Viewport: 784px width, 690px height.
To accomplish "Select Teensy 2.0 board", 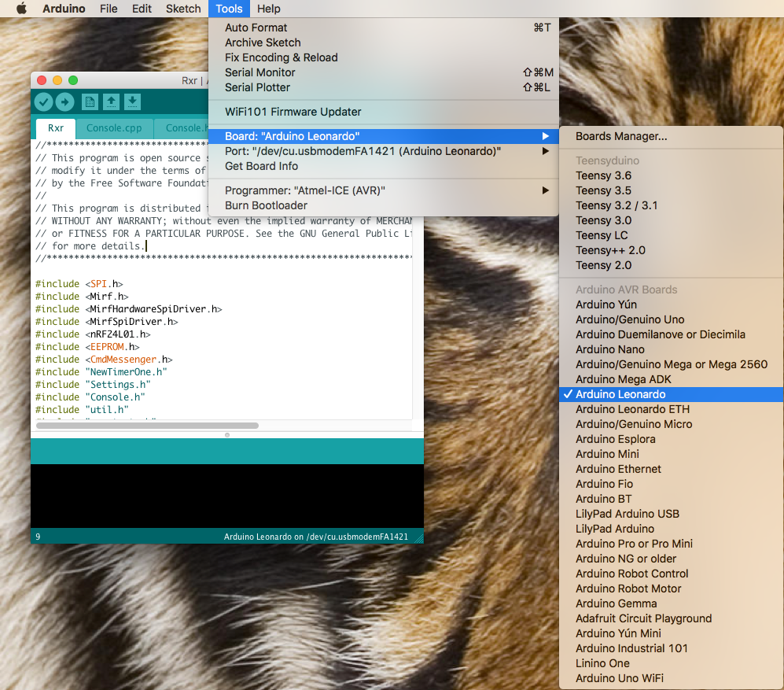I will [x=672, y=265].
